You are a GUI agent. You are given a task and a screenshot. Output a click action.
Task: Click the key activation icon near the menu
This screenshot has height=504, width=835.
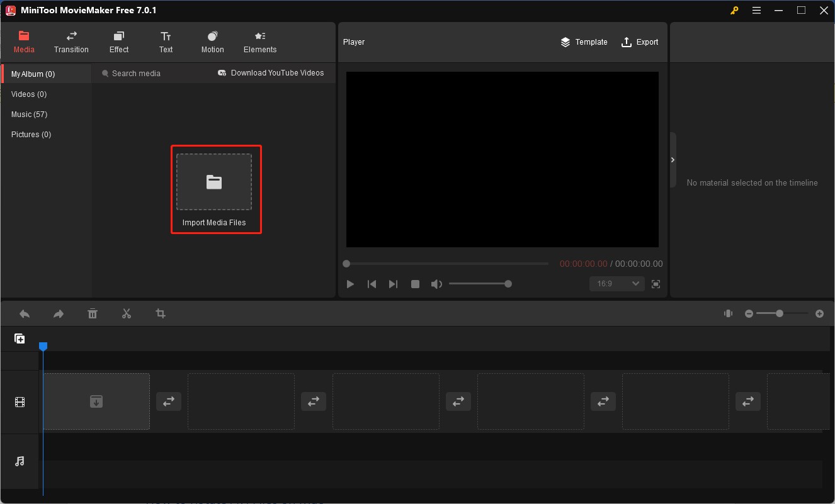click(x=734, y=10)
